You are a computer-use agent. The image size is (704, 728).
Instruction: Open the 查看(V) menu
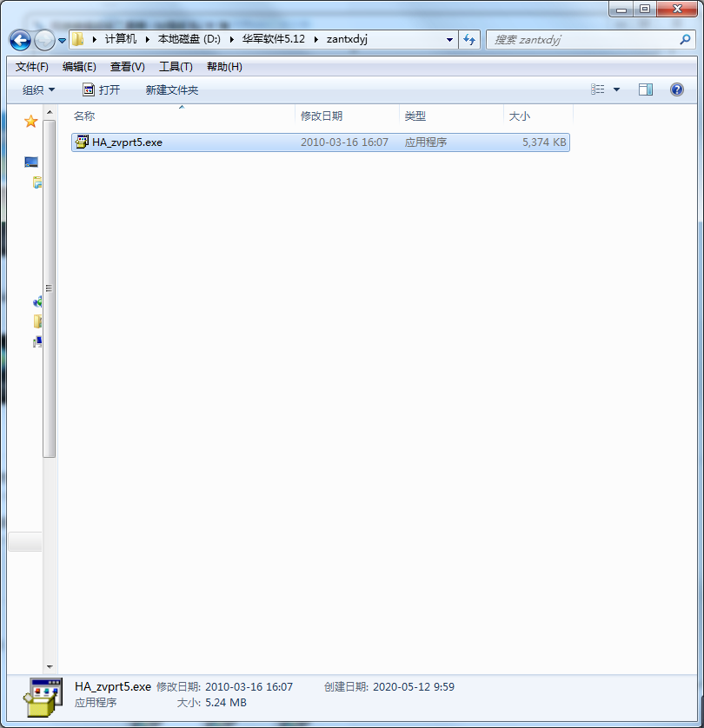127,67
